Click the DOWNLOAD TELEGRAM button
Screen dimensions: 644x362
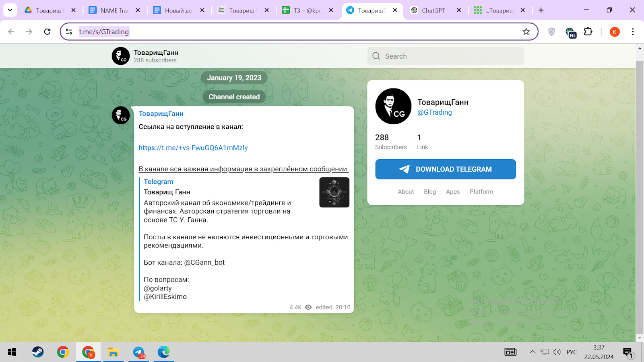point(446,169)
